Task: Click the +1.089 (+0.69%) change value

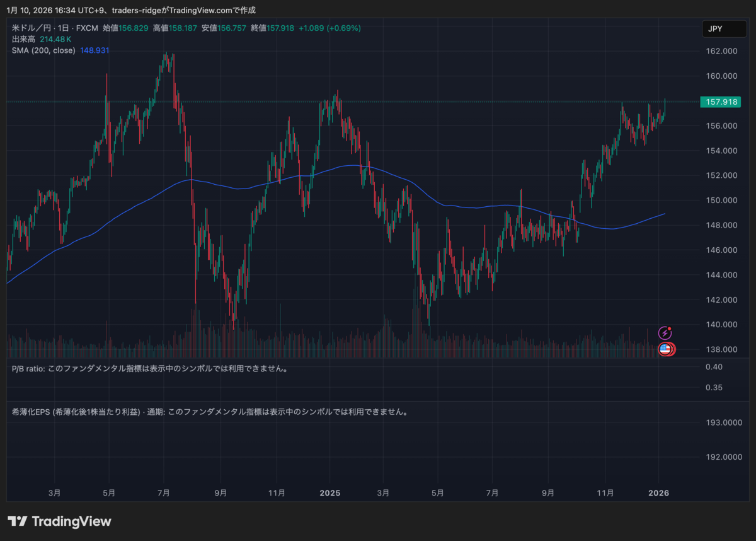Action: coord(329,28)
